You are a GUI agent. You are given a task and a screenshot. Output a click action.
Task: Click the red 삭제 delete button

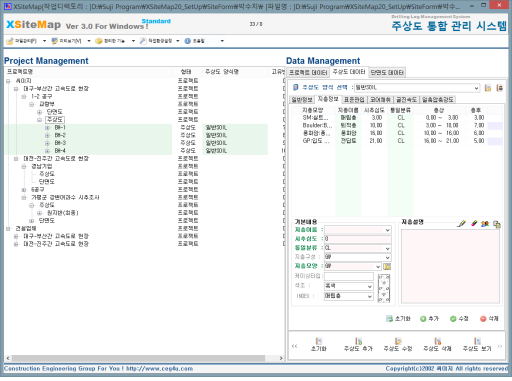[489, 319]
